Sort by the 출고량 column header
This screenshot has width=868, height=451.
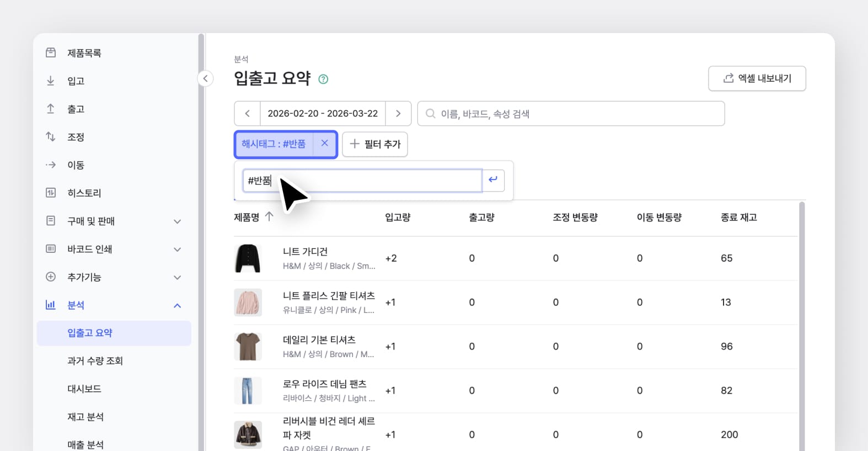[x=481, y=217]
